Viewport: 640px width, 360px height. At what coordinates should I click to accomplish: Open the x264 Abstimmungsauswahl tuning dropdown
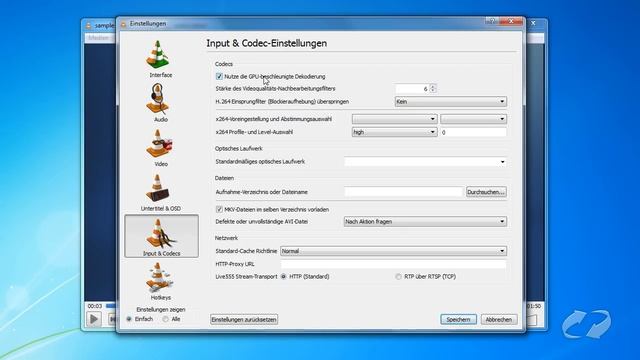[x=473, y=119]
